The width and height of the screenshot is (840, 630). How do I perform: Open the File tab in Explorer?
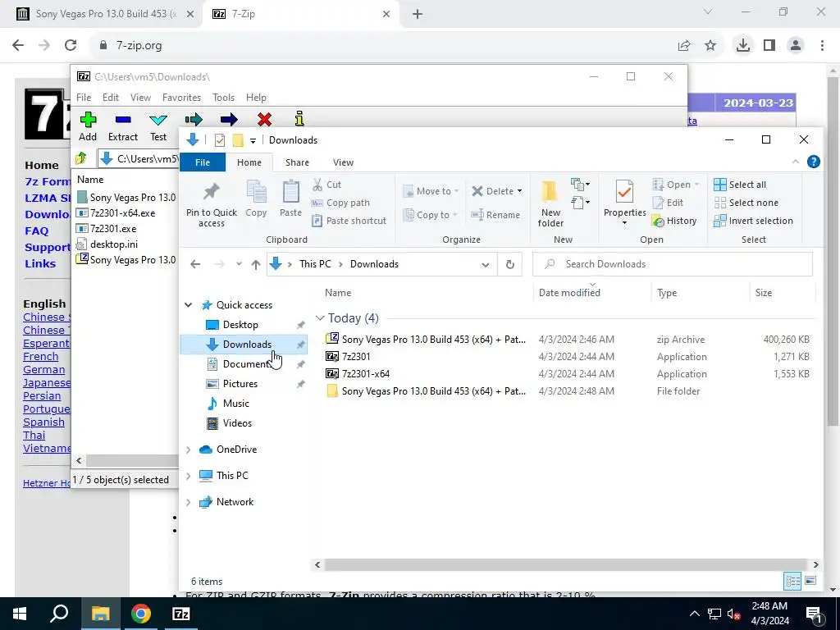[x=203, y=162]
